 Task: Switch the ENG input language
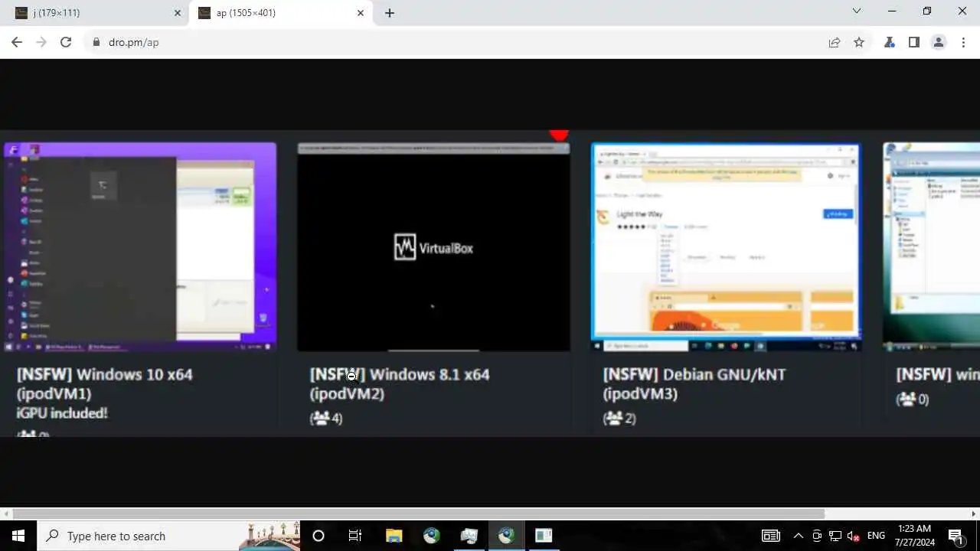[876, 536]
